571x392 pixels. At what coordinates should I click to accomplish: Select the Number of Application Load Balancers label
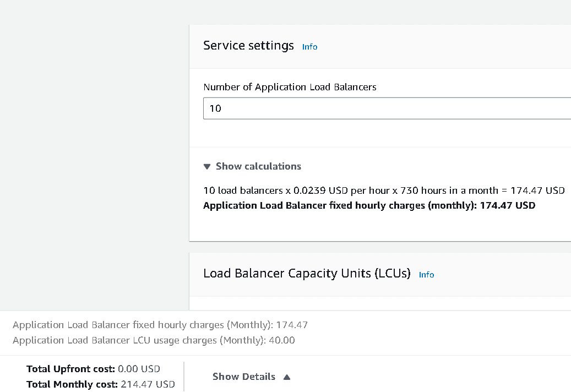[x=290, y=87]
